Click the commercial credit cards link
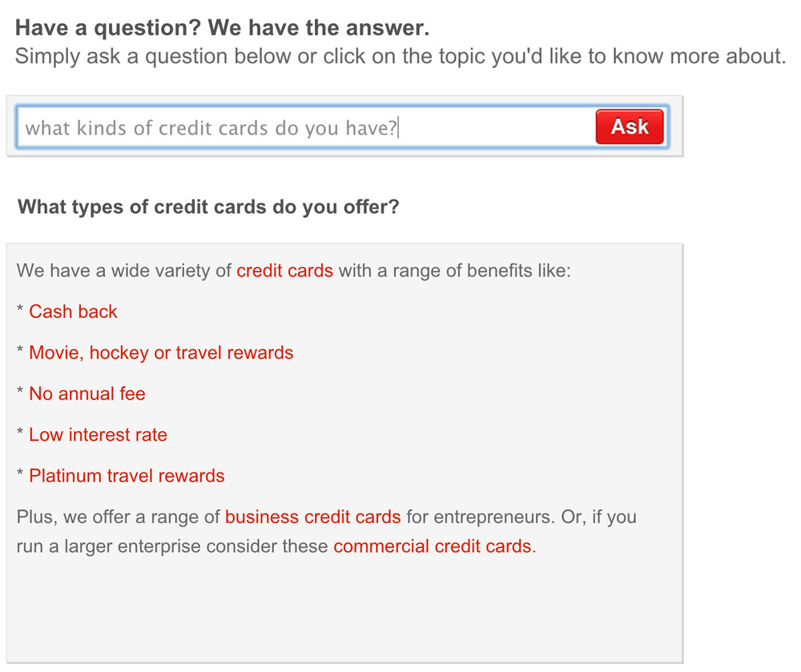Image resolution: width=801 pixels, height=672 pixels. coord(433,545)
